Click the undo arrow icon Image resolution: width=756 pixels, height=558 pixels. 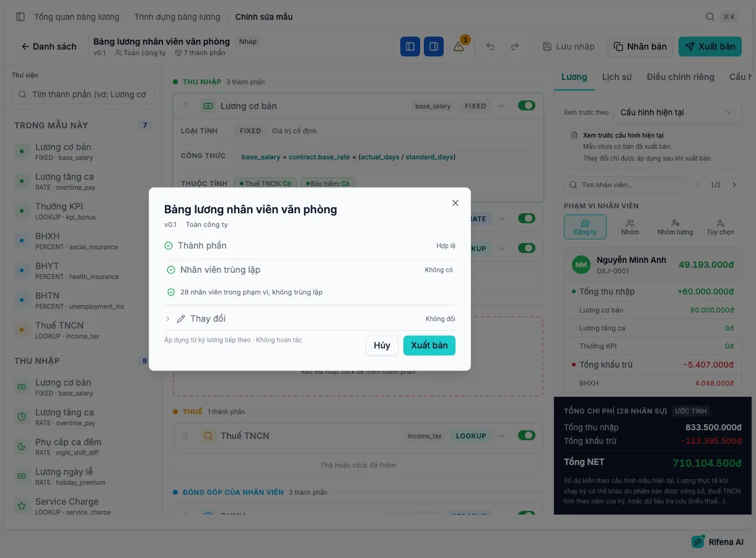pyautogui.click(x=490, y=46)
